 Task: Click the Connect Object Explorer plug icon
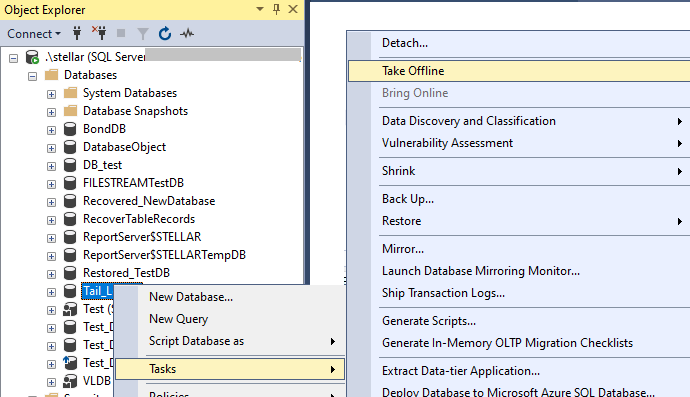[77, 33]
